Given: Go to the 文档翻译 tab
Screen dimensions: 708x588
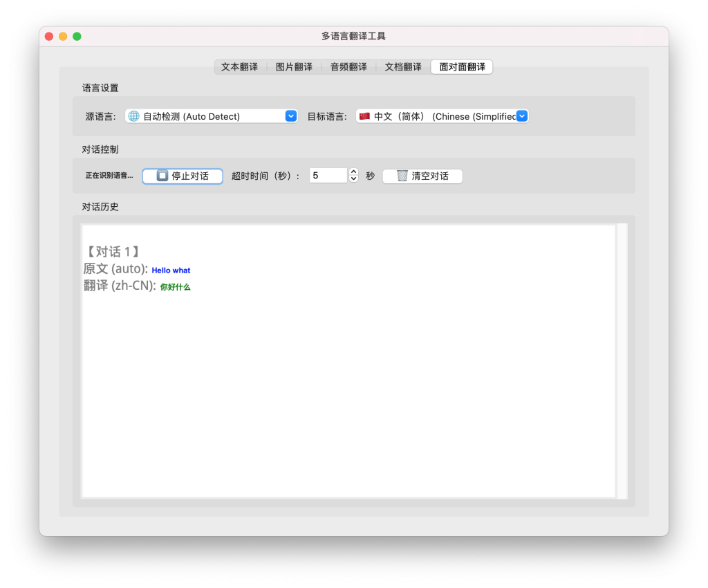Looking at the screenshot, I should coord(403,67).
